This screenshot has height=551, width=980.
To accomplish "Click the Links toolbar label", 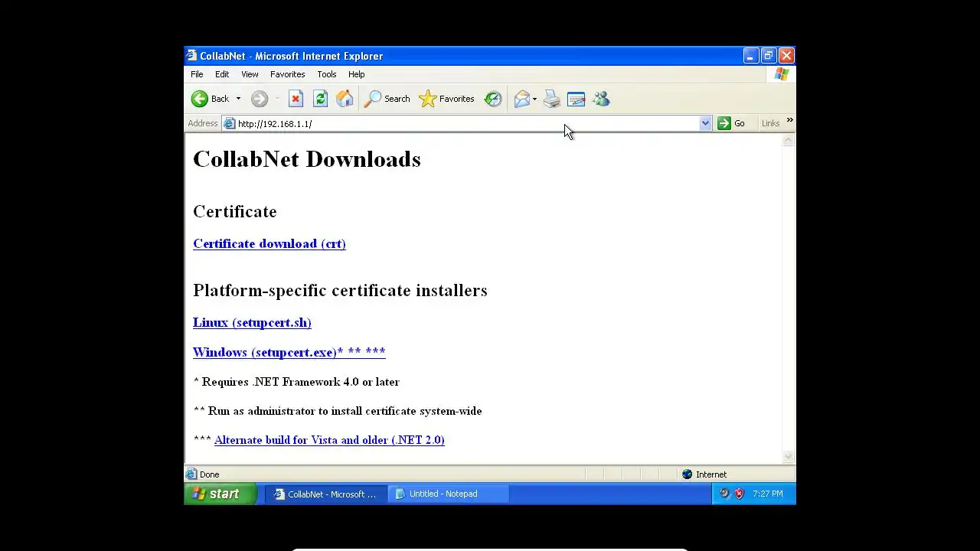I will [770, 123].
